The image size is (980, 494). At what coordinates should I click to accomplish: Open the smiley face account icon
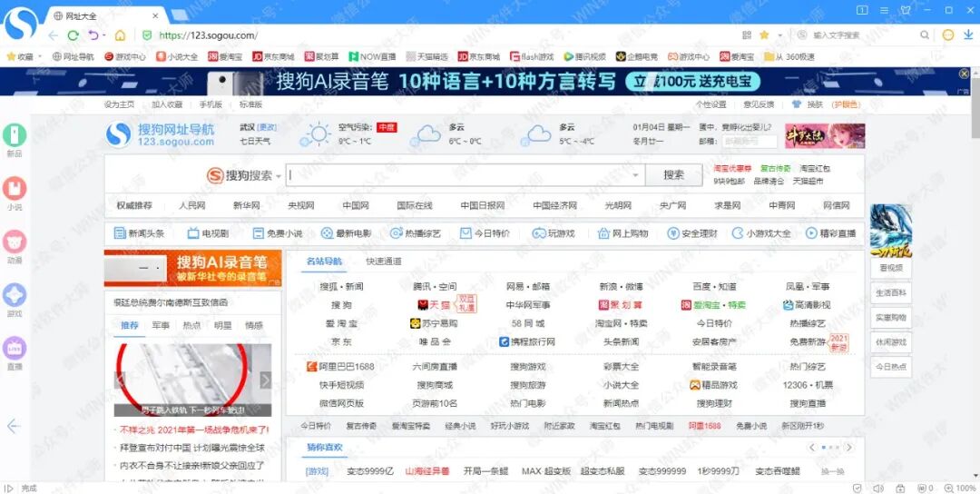click(x=948, y=35)
